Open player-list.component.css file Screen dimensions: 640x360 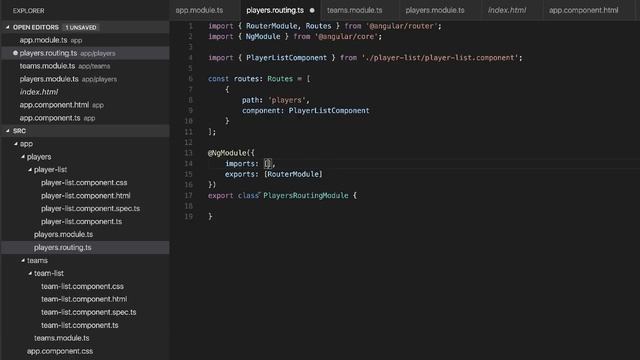click(x=85, y=182)
